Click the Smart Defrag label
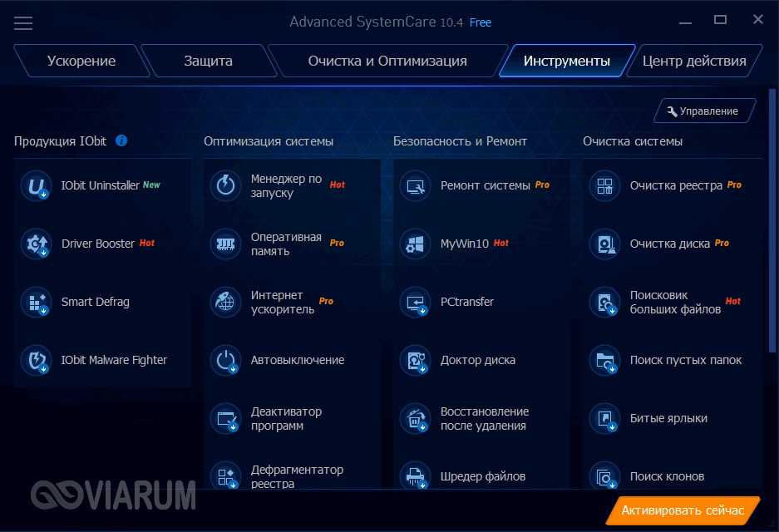Image resolution: width=779 pixels, height=532 pixels. [96, 302]
